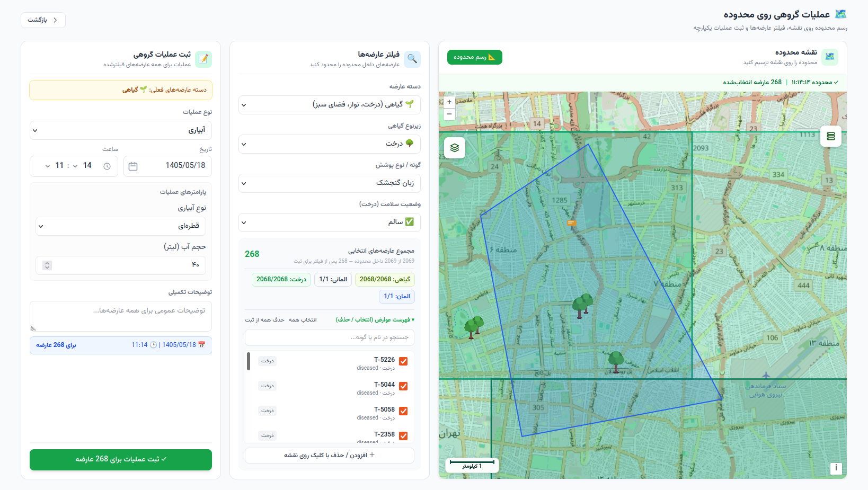Click the توضیحات تکمیلی description textarea
This screenshot has height=490, width=868.
click(x=121, y=316)
